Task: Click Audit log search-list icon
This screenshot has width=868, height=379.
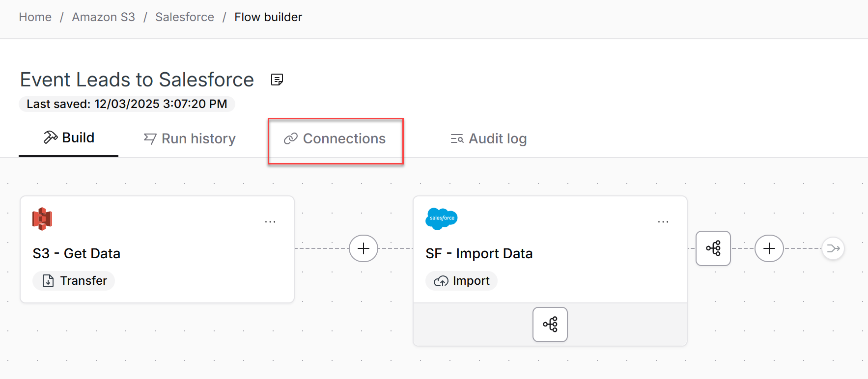Action: click(457, 139)
